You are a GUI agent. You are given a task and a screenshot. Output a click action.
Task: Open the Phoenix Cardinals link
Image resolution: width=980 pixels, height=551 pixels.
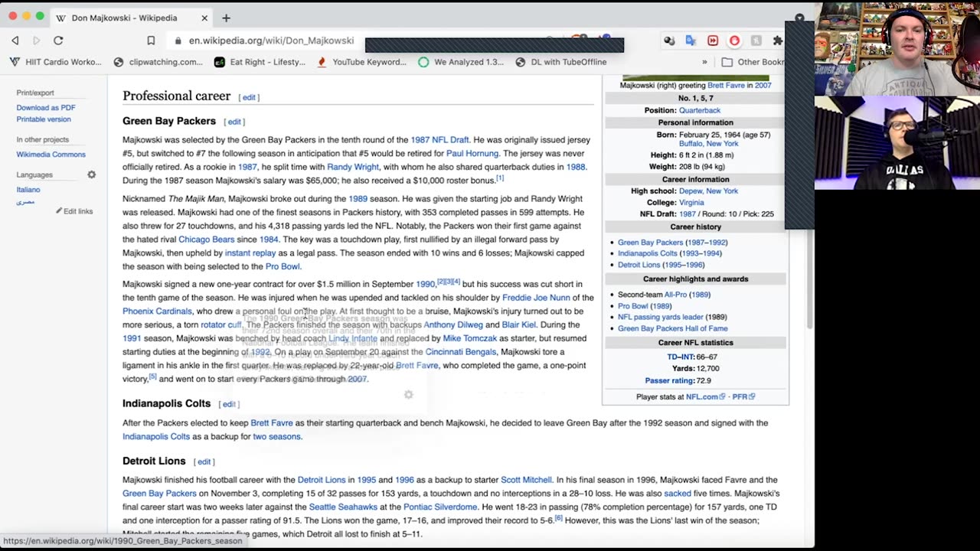[x=157, y=311]
